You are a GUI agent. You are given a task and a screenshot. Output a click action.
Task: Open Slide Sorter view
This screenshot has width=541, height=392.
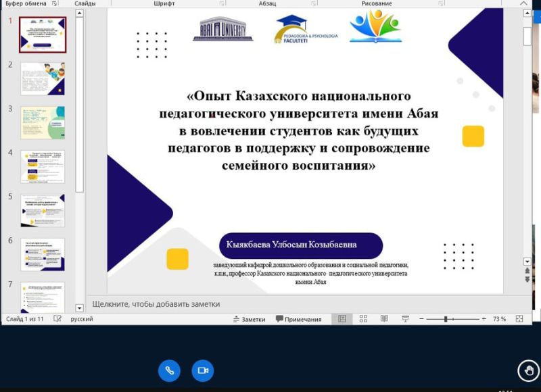[x=363, y=319]
